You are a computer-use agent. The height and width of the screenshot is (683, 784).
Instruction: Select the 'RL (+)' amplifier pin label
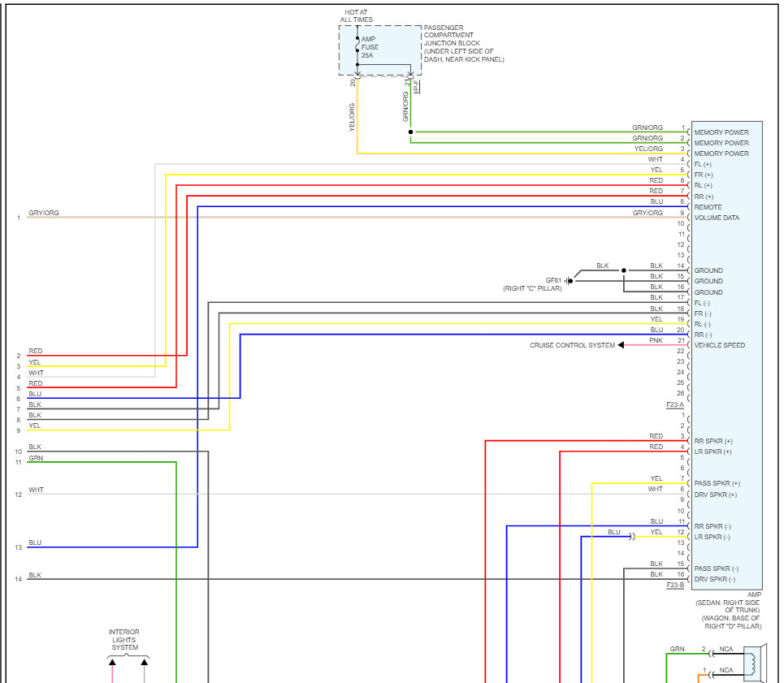tap(703, 185)
